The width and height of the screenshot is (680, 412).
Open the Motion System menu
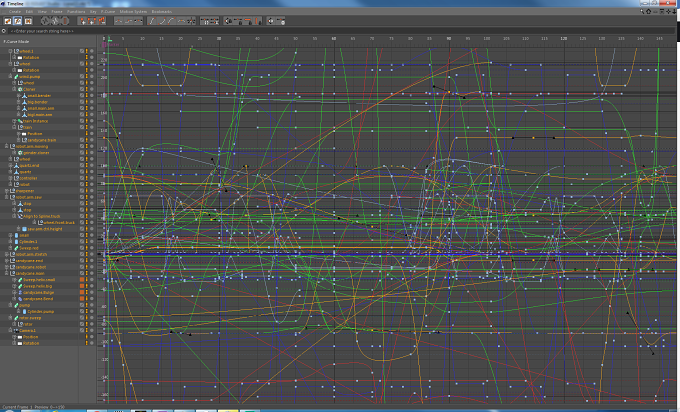coord(133,11)
